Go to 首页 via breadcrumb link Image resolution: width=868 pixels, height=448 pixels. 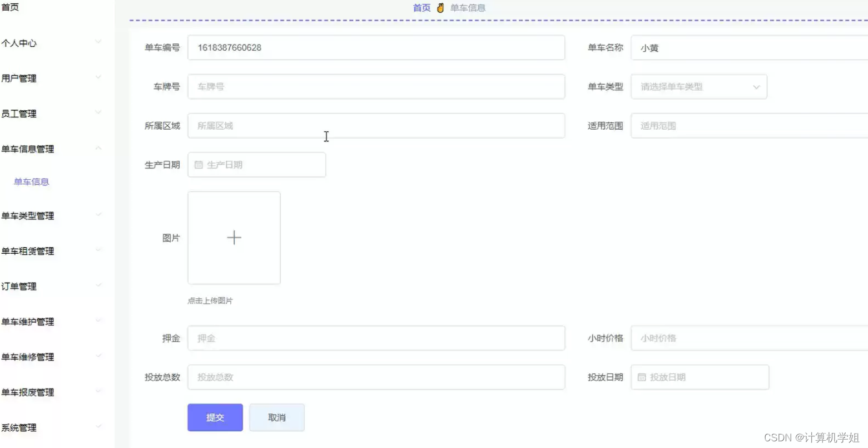[421, 8]
